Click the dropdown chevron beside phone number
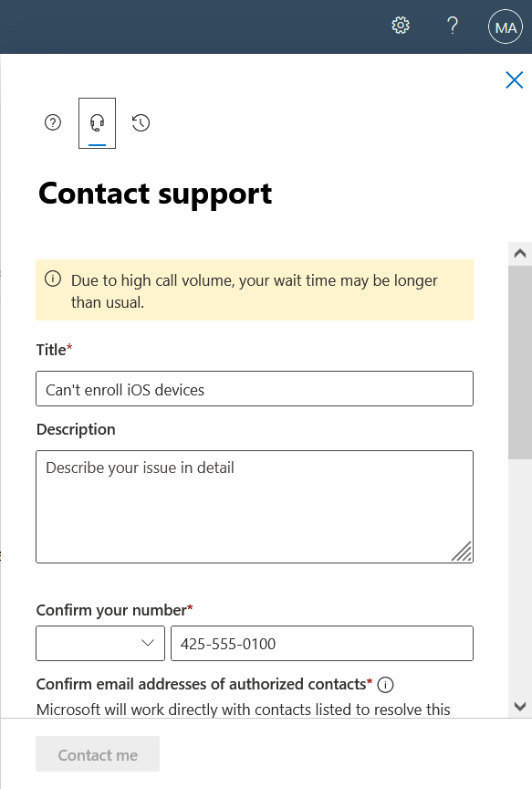This screenshot has width=532, height=789. tap(147, 643)
